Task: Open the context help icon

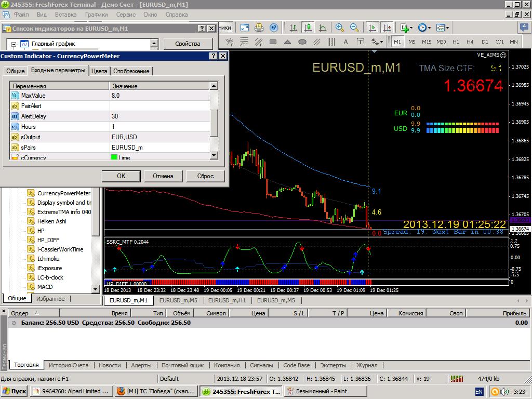Action: pyautogui.click(x=274, y=28)
